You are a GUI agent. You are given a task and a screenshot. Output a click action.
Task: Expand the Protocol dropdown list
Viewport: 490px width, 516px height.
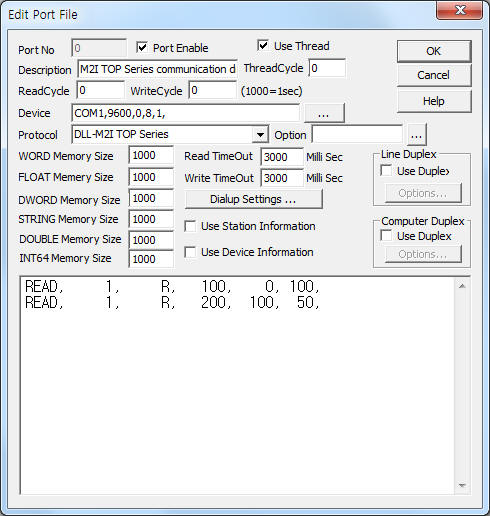tap(260, 135)
